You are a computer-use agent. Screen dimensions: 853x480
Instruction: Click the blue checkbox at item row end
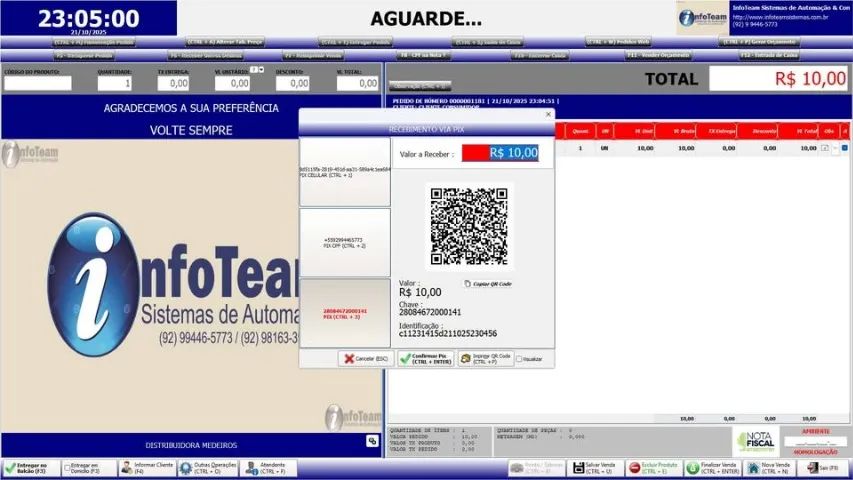845,147
